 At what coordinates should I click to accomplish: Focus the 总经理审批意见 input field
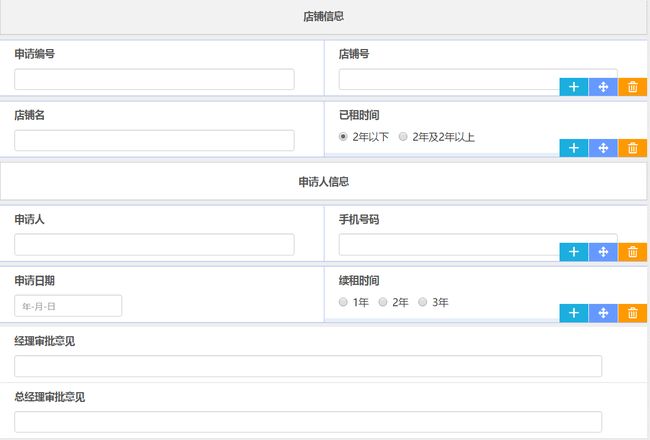308,422
